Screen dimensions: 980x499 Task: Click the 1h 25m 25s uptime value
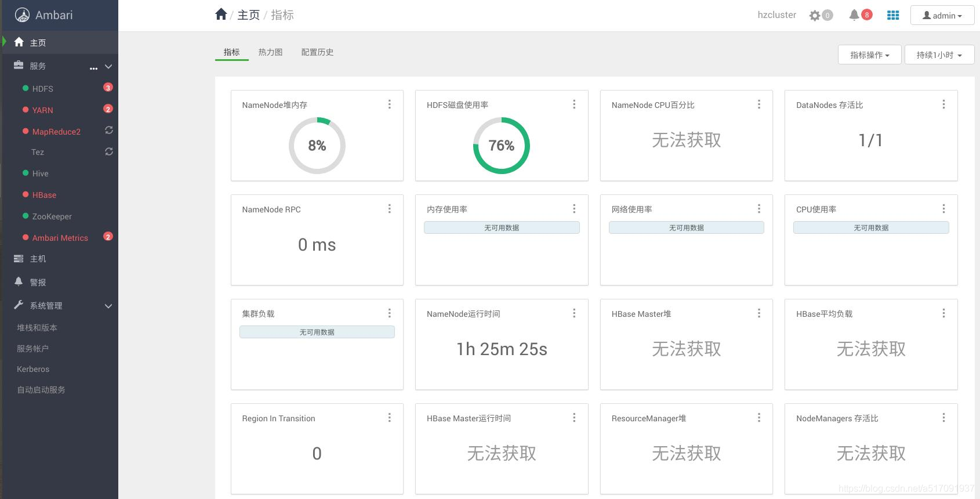coord(502,349)
